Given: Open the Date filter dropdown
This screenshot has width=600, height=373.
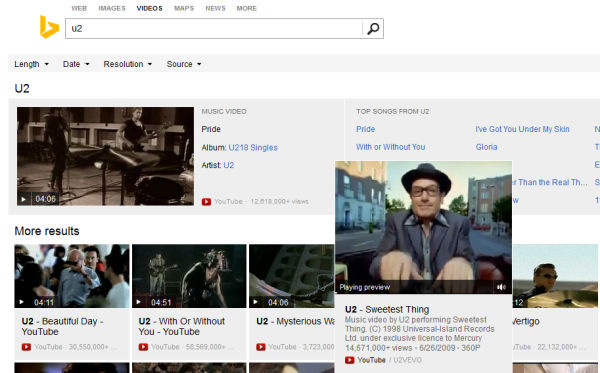Looking at the screenshot, I should click(x=76, y=64).
